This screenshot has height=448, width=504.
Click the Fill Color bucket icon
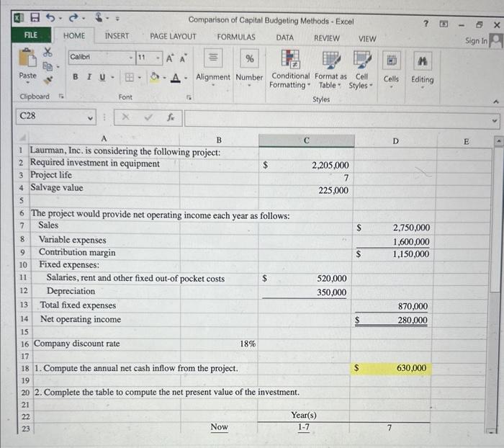pyautogui.click(x=155, y=77)
